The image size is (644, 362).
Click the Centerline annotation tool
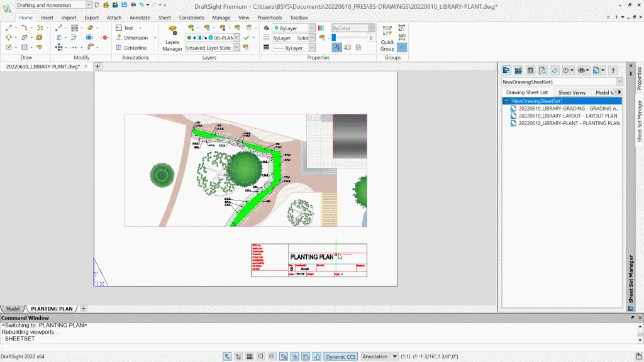[135, 48]
